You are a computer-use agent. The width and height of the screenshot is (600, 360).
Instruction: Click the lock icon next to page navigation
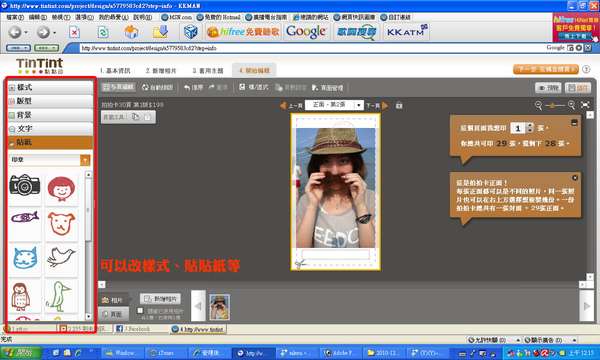coord(399,105)
